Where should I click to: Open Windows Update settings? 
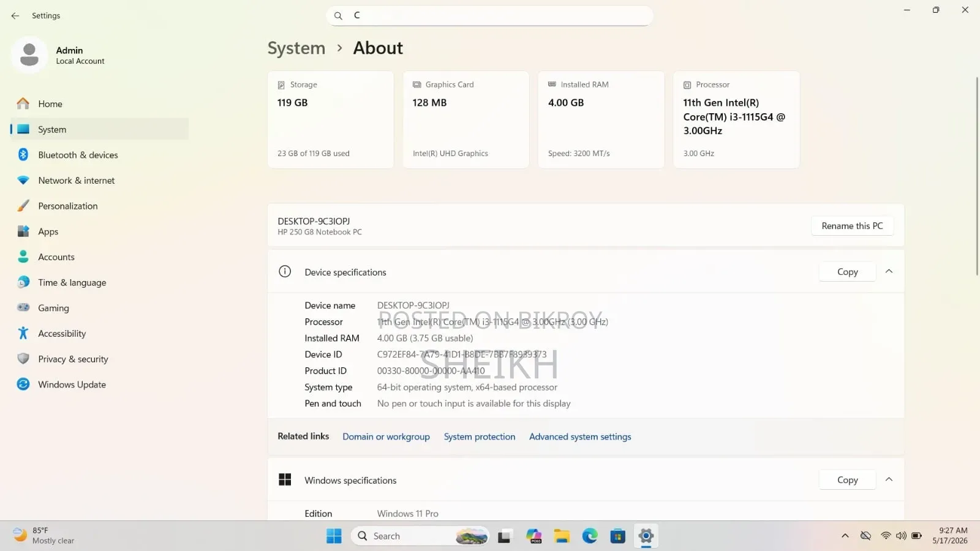coord(100,384)
